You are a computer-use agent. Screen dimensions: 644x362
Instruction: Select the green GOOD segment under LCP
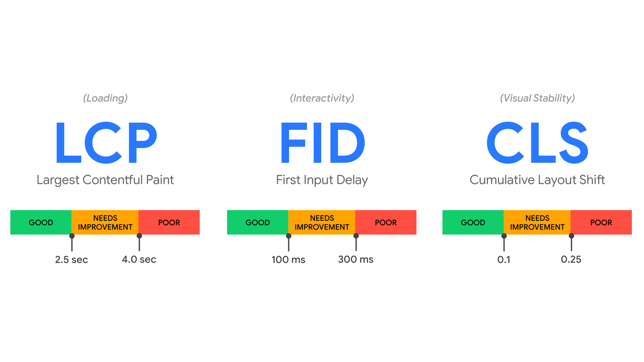pos(41,222)
